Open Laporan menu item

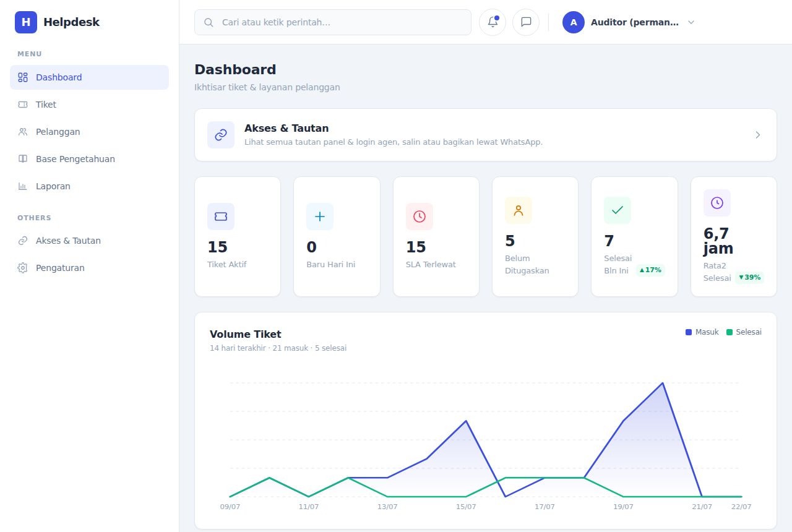pyautogui.click(x=89, y=186)
